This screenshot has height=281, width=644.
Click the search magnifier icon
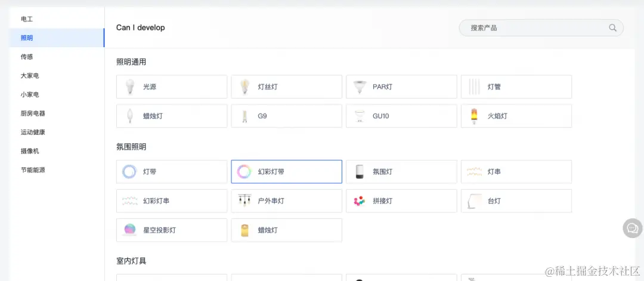pos(612,28)
